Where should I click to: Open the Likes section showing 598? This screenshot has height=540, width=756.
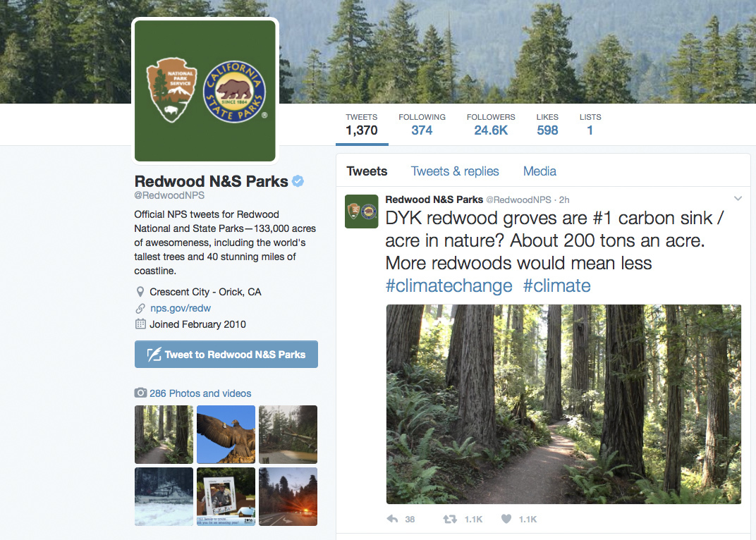point(547,125)
